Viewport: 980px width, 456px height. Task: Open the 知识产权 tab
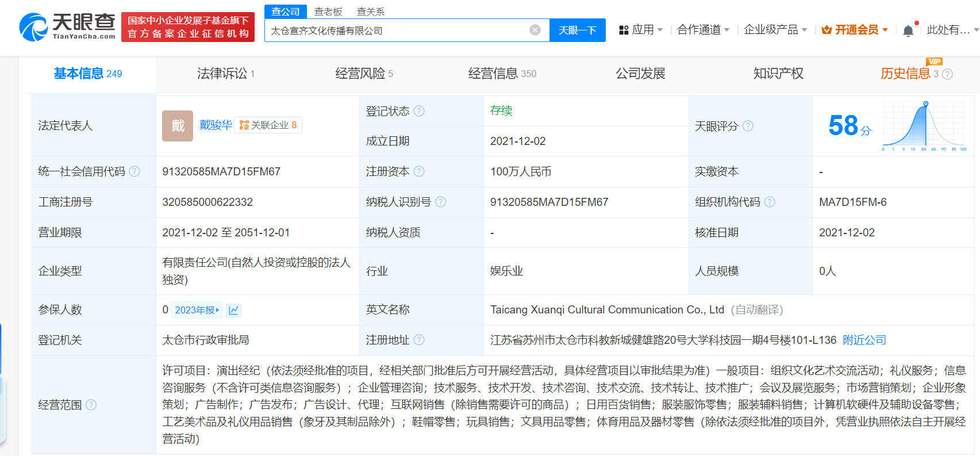point(778,74)
